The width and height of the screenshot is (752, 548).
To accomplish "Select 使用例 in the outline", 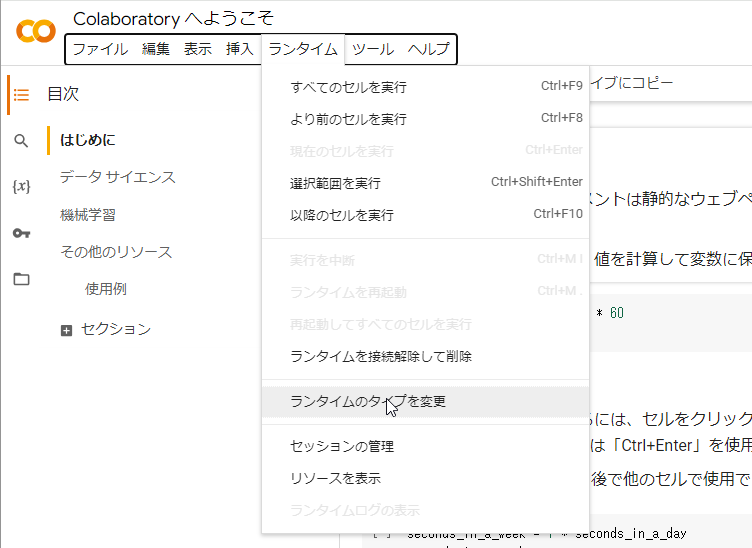I will point(106,289).
